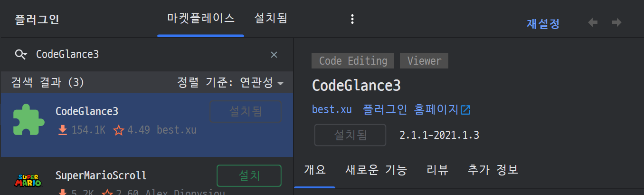Go forward with the right arrow

coord(616,22)
